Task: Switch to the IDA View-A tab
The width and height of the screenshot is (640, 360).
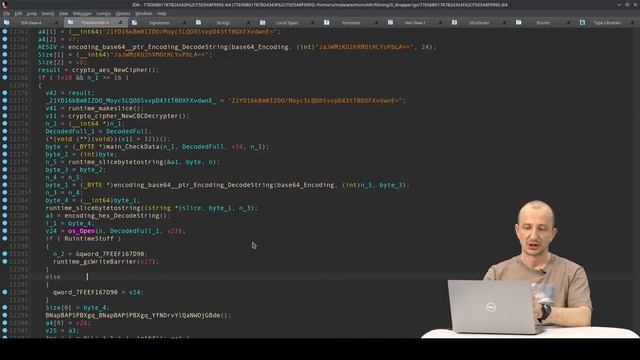Action: pyautogui.click(x=31, y=23)
